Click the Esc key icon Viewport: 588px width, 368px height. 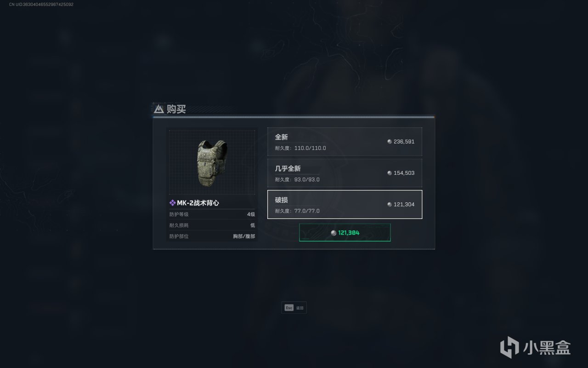tap(289, 308)
